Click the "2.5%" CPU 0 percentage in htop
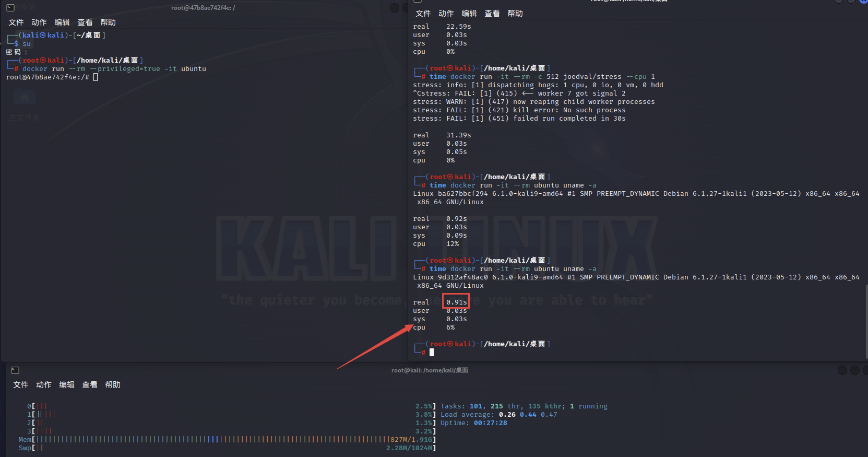 click(x=424, y=406)
